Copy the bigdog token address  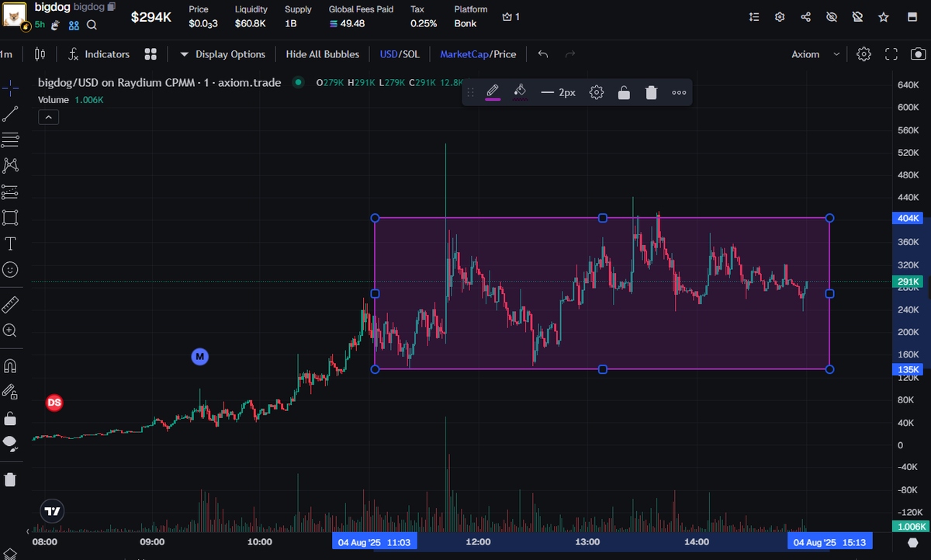pos(112,7)
